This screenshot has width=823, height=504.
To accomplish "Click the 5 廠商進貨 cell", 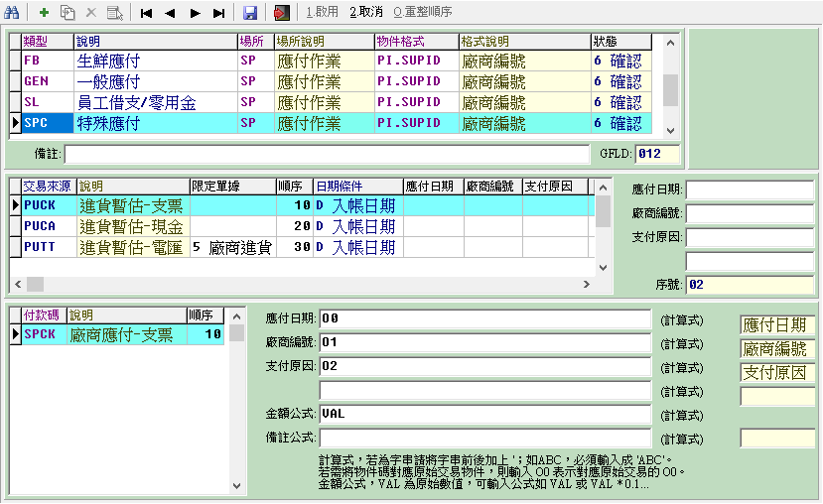I will (x=232, y=247).
